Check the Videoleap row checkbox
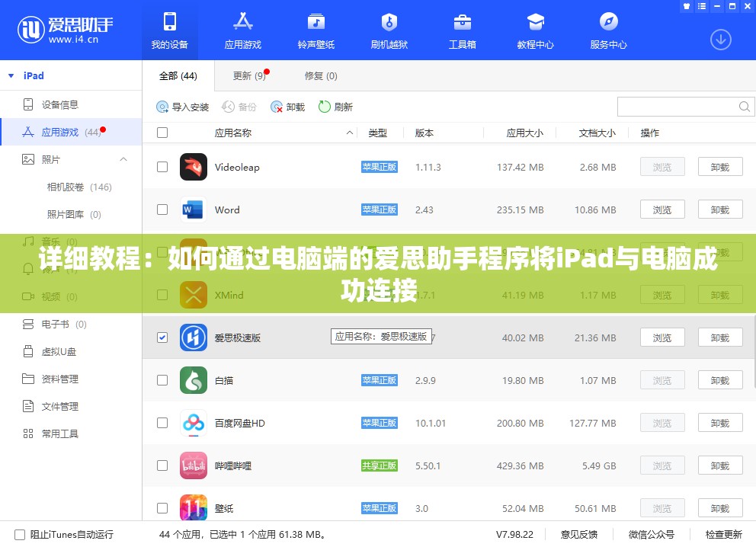The image size is (756, 547). pyautogui.click(x=162, y=168)
